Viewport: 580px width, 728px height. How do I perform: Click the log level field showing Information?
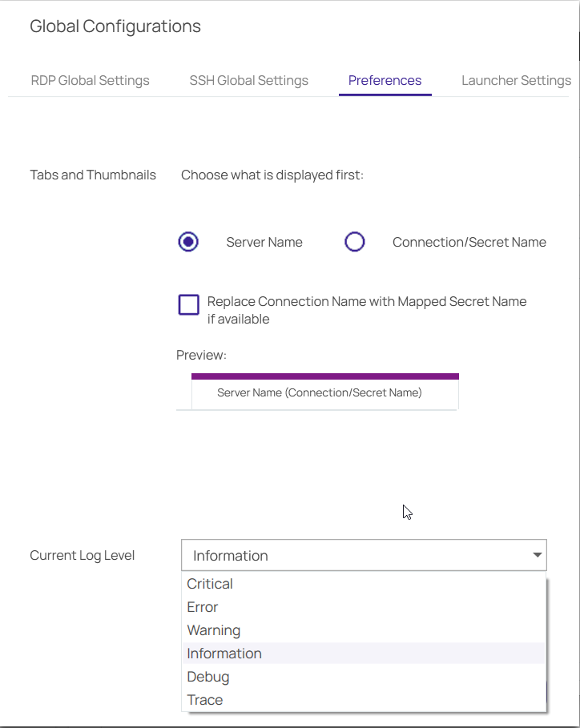[x=352, y=555]
